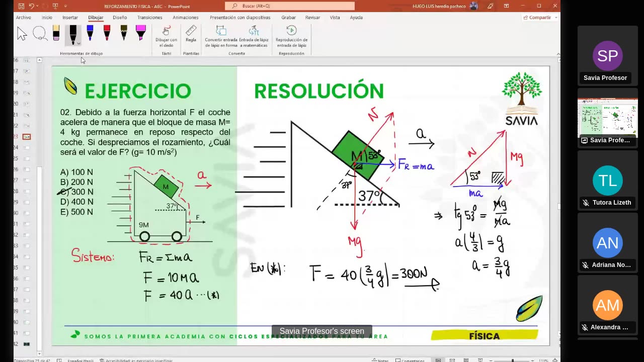Click the HUGO LUIS account avatar

[473, 6]
